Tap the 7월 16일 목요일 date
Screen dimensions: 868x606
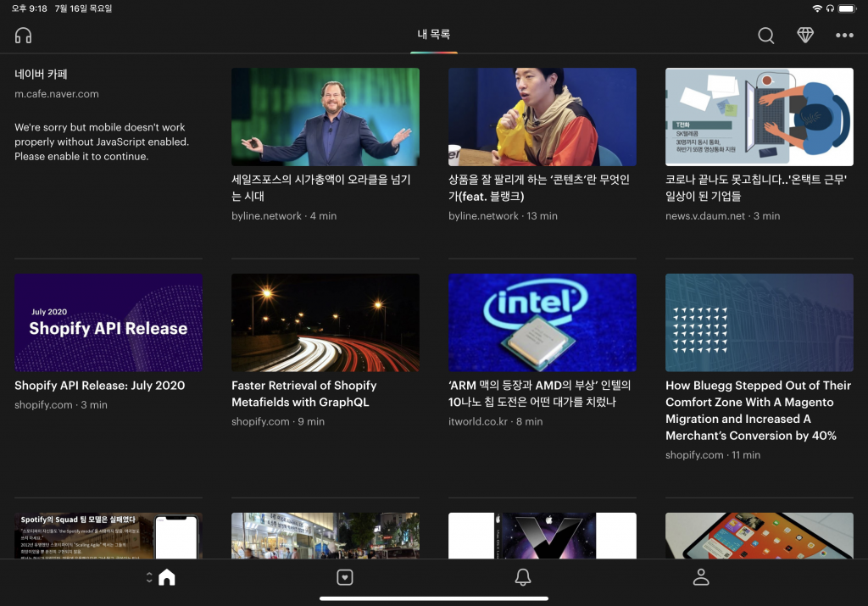point(84,8)
